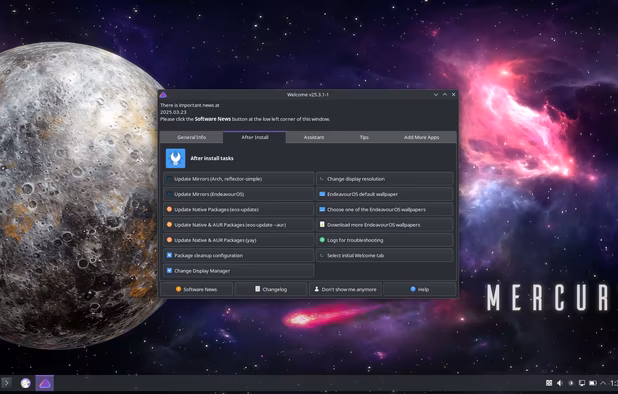The height and width of the screenshot is (394, 618).
Task: Open the Add More Apps tab
Action: [421, 137]
